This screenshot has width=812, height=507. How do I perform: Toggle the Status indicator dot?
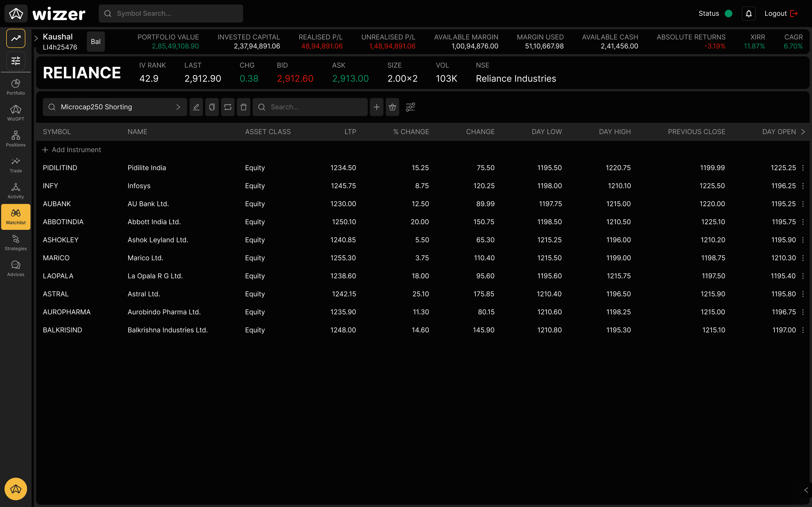pos(728,13)
